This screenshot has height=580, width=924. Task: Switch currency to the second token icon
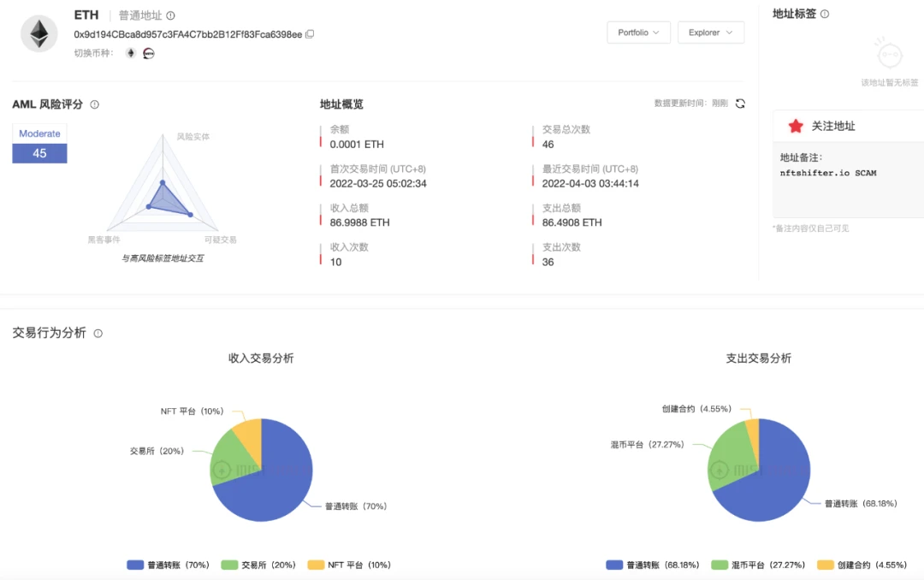pos(149,53)
